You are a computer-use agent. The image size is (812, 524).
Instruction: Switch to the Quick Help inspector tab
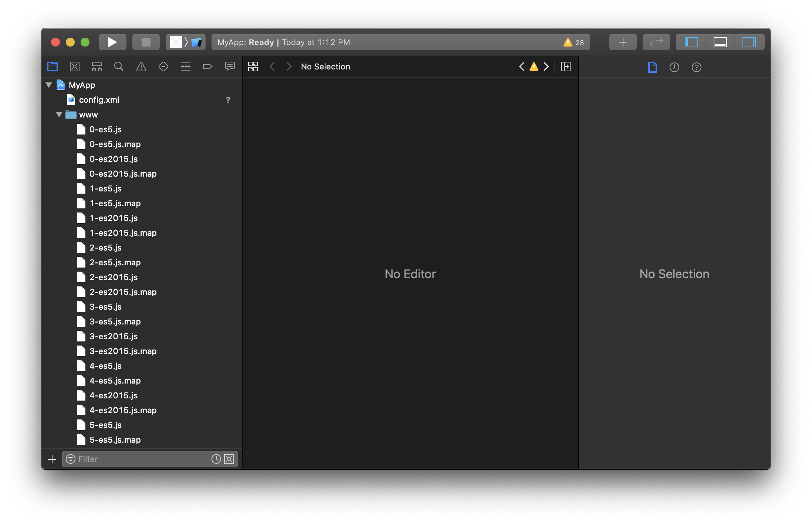(697, 67)
